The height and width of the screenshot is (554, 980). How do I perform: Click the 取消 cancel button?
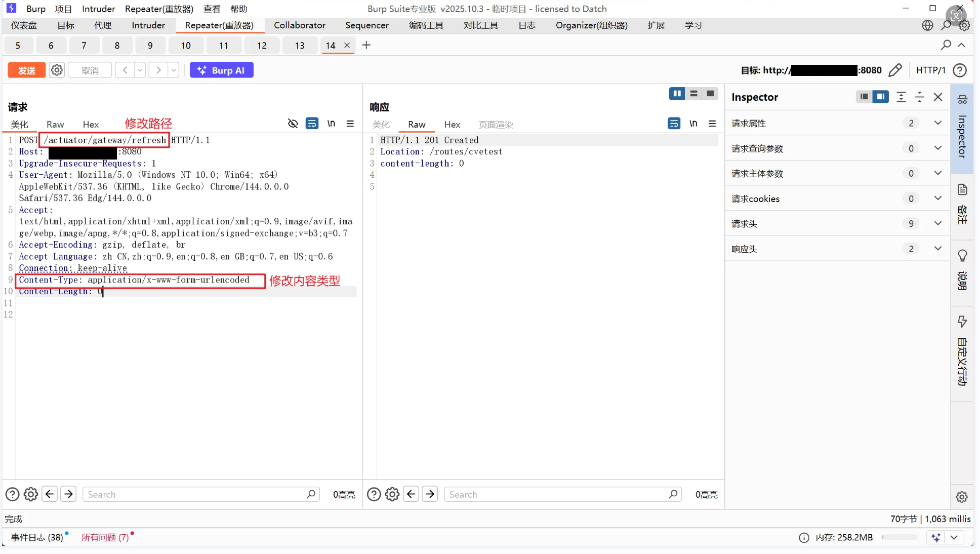tap(90, 70)
